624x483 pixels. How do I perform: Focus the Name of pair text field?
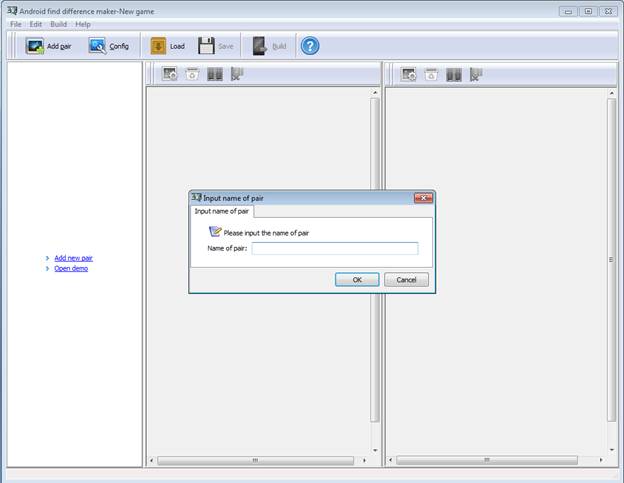tap(335, 248)
